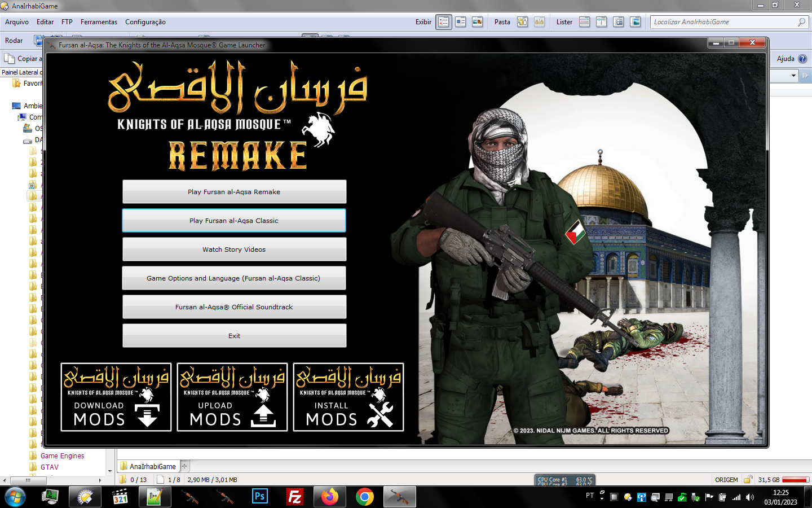Click the PT language indicator
This screenshot has height=508, width=812.
point(590,496)
